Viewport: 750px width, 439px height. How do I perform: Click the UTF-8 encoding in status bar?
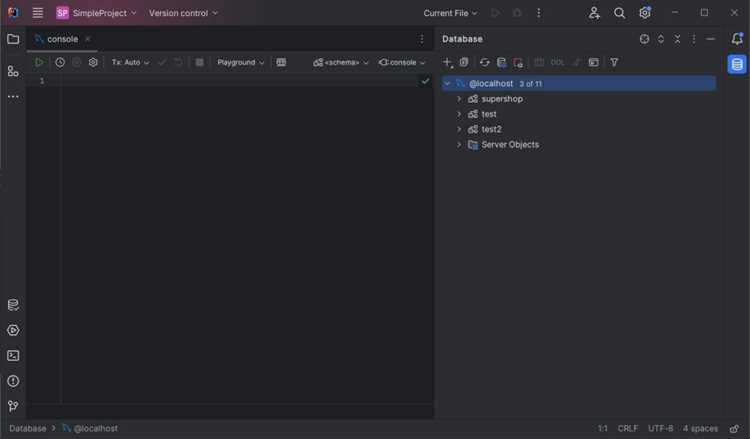660,428
